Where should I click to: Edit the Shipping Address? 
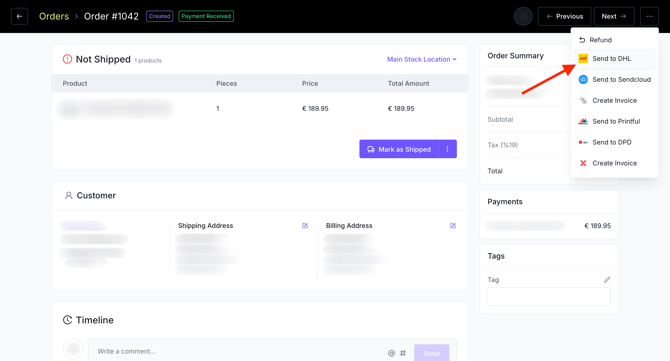tap(305, 226)
